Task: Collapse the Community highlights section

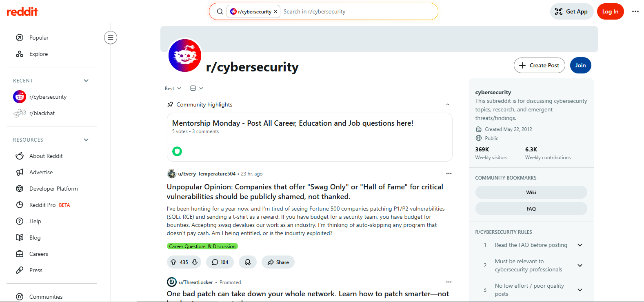Action: click(447, 104)
